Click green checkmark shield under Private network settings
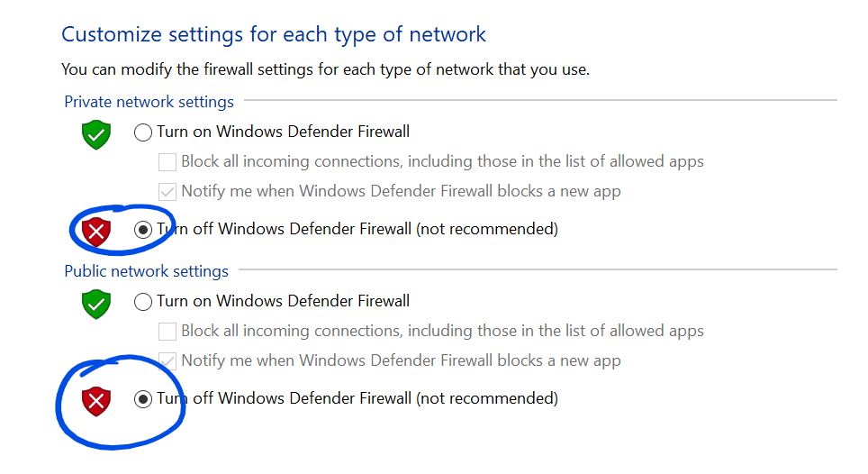 (x=96, y=134)
